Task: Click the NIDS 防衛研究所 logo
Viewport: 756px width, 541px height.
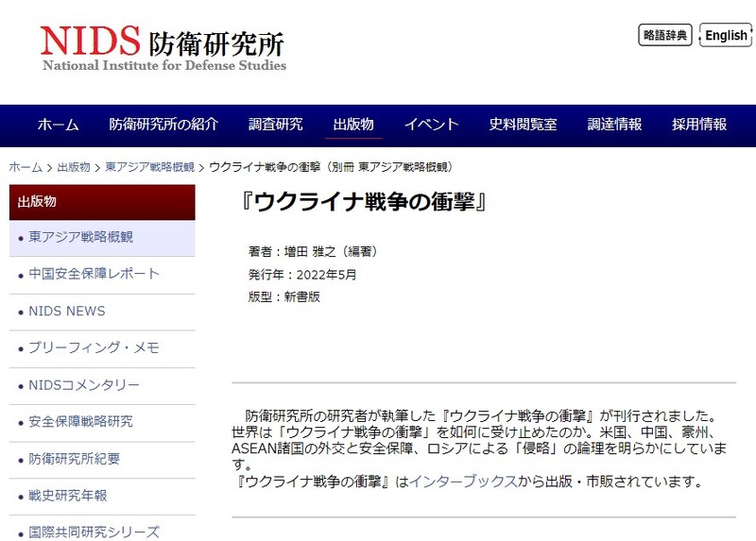Action: (163, 47)
